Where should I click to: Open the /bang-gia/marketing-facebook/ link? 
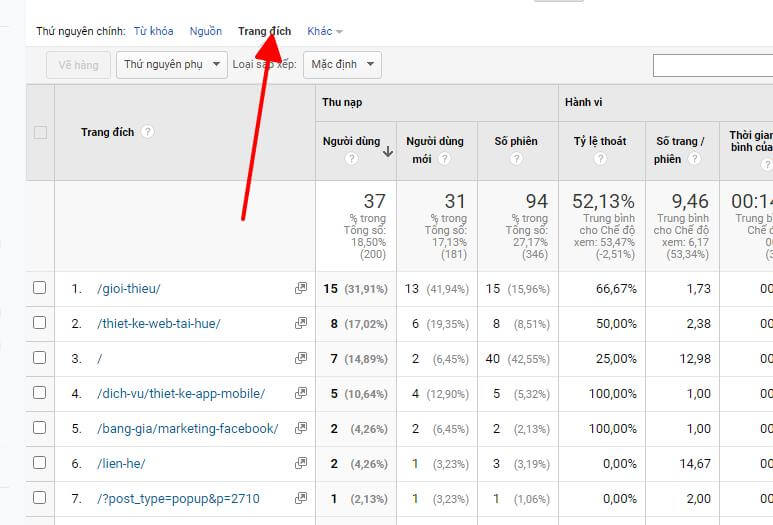point(187,428)
